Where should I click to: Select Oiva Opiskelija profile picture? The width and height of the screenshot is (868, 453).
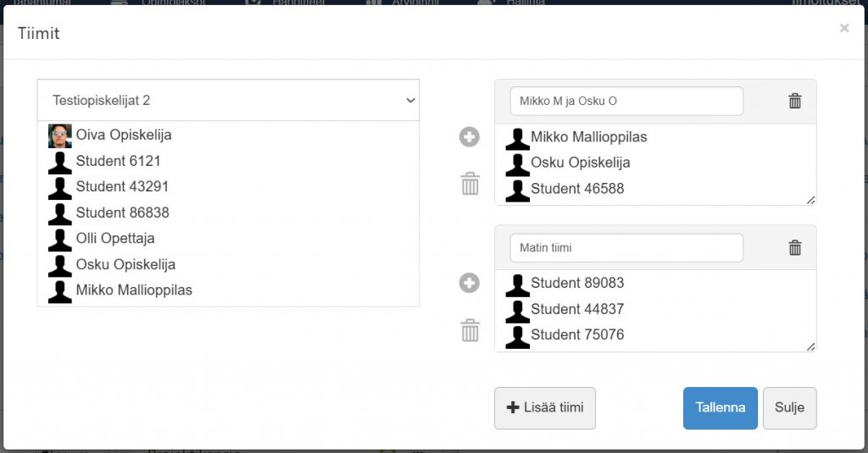point(60,135)
